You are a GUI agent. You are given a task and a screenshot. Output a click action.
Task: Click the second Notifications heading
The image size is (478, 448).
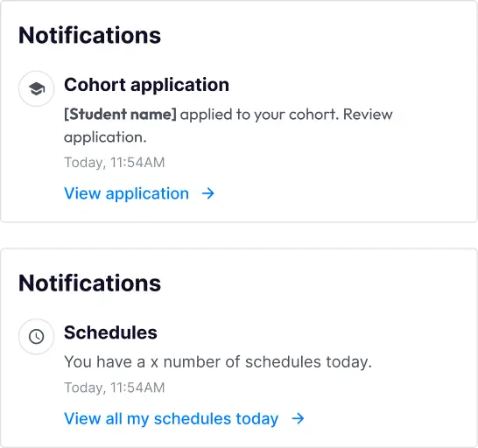coord(89,283)
